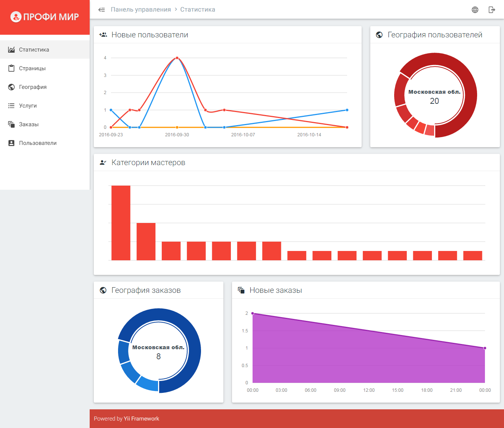The width and height of the screenshot is (504, 428).
Task: Click the 2016-09-23 axis label
Action: point(111,135)
